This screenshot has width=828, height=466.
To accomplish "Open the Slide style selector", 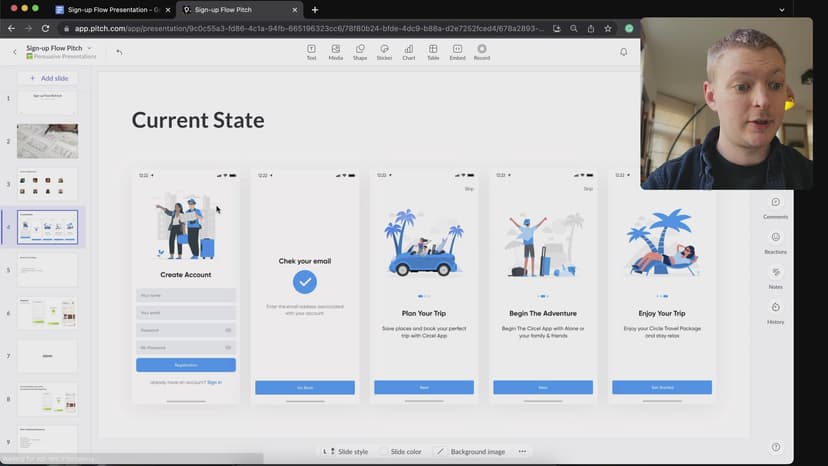I will (x=345, y=452).
